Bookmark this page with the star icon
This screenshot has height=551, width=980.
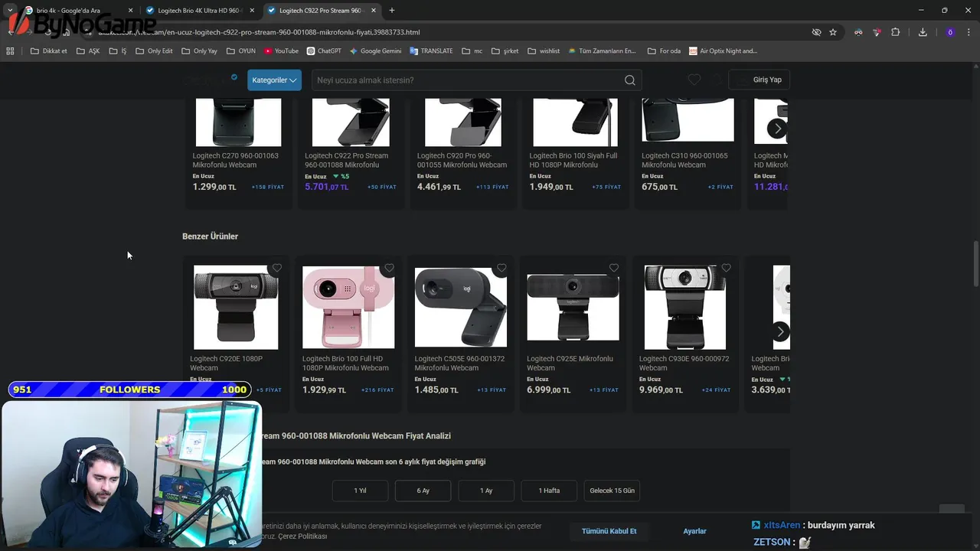pos(833,32)
